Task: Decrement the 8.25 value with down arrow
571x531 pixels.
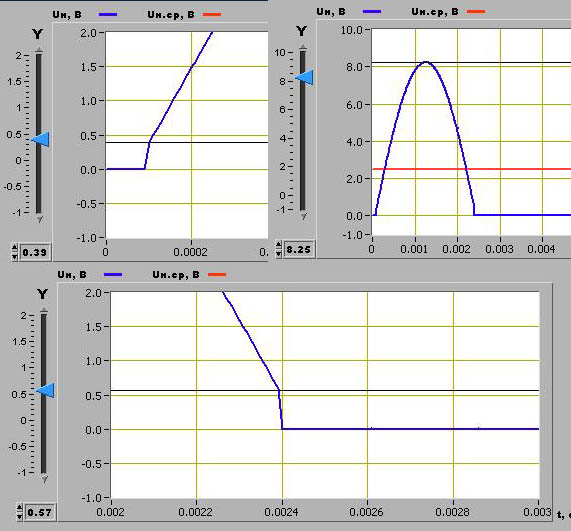Action: click(x=279, y=253)
